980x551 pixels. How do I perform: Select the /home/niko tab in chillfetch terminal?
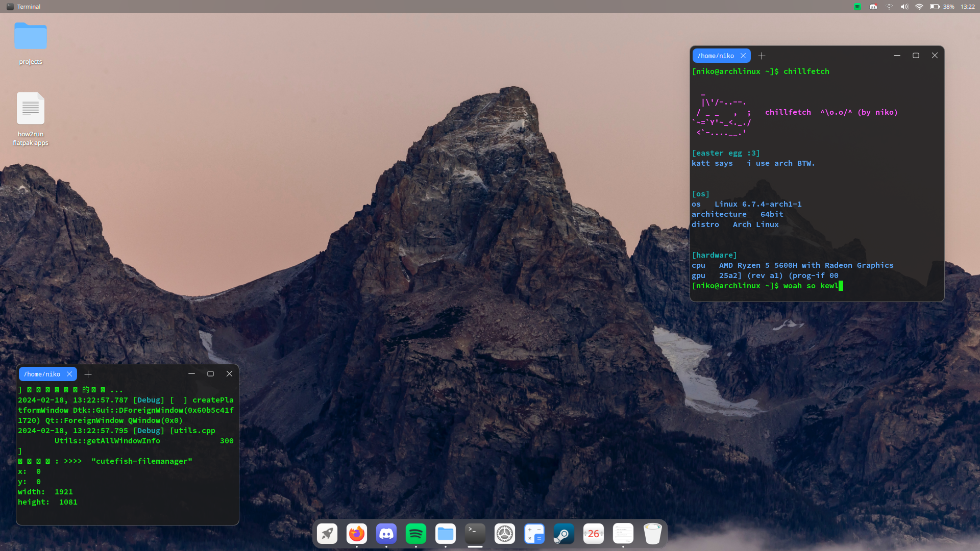pos(716,56)
